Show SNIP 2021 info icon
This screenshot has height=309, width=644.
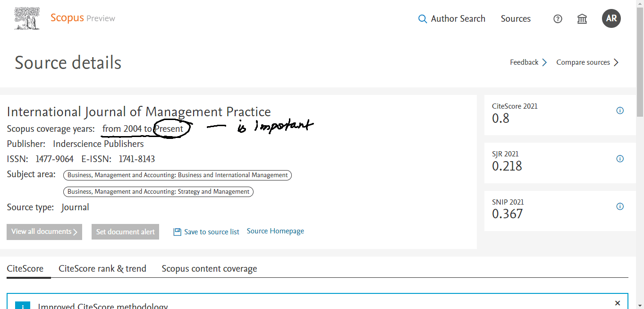tap(620, 206)
